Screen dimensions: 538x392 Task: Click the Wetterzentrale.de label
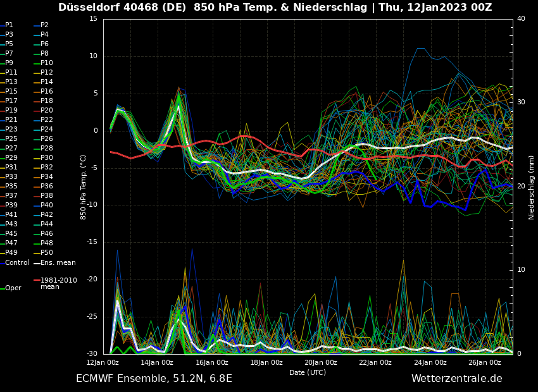tap(456, 379)
